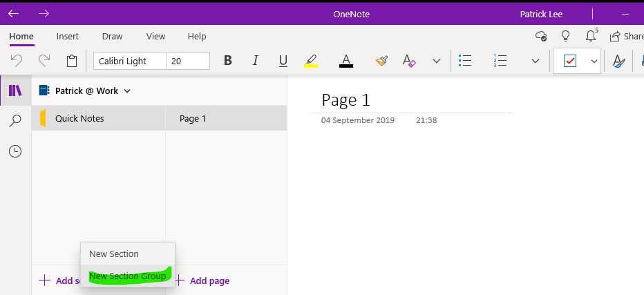Viewport: 644px width, 295px height.
Task: Tag as To Do checkbox
Action: [x=570, y=61]
